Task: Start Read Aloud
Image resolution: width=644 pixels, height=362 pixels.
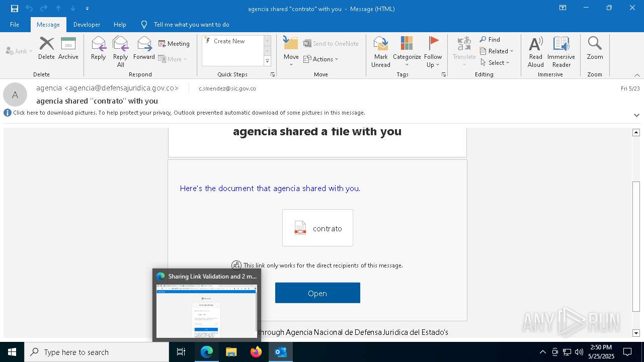Action: click(536, 52)
